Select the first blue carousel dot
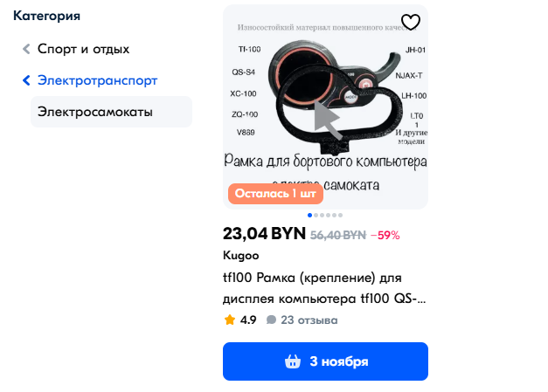548x392 pixels. tap(309, 215)
